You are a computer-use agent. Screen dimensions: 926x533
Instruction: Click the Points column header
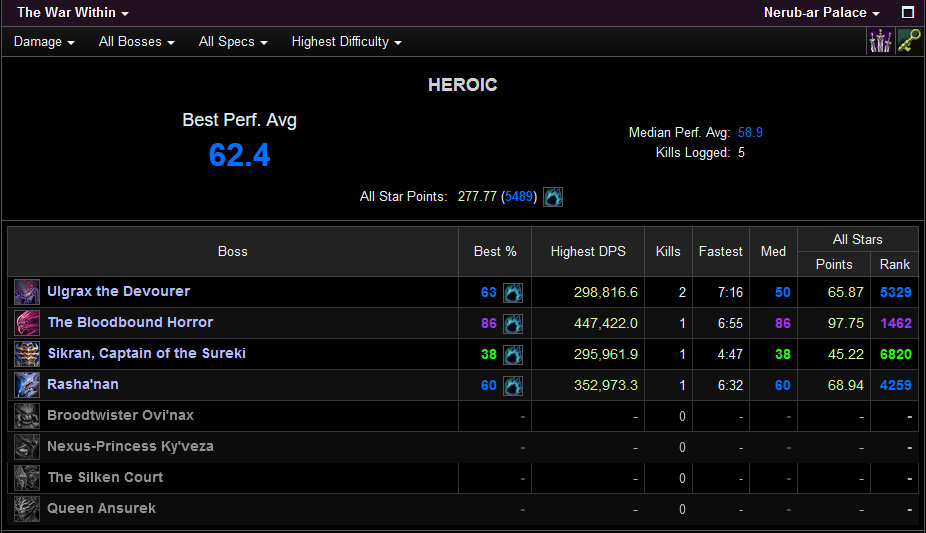[834, 264]
